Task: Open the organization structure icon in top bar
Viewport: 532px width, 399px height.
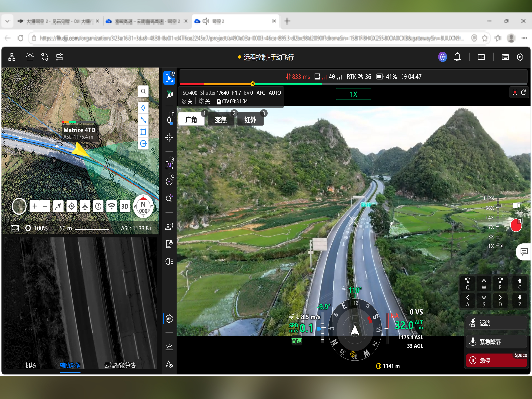Action: click(12, 57)
